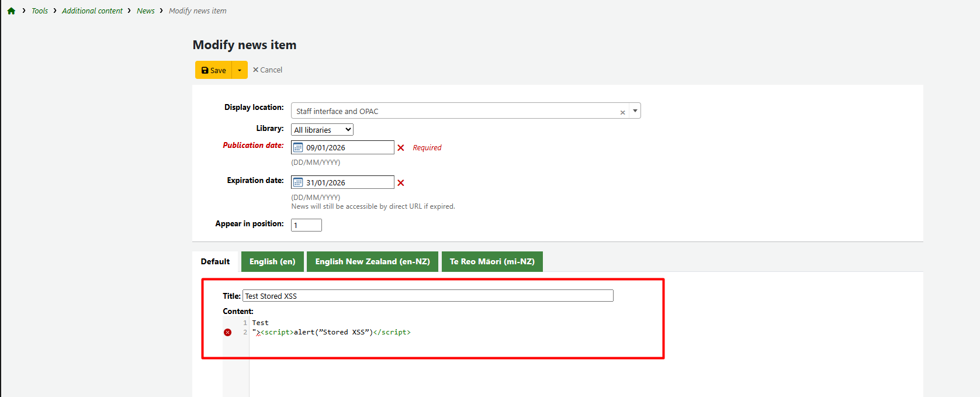Navigate to Additional content breadcrumb link
This screenshot has height=397, width=980.
[x=92, y=11]
